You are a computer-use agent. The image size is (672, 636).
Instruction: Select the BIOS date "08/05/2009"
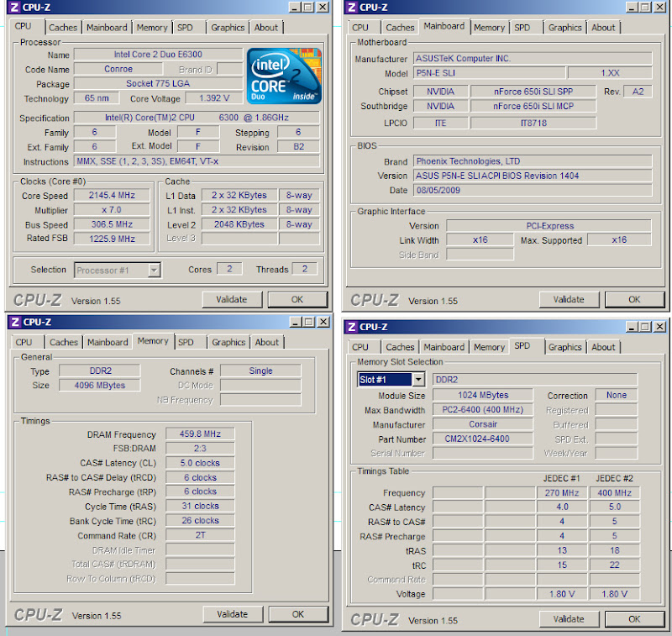click(x=533, y=190)
